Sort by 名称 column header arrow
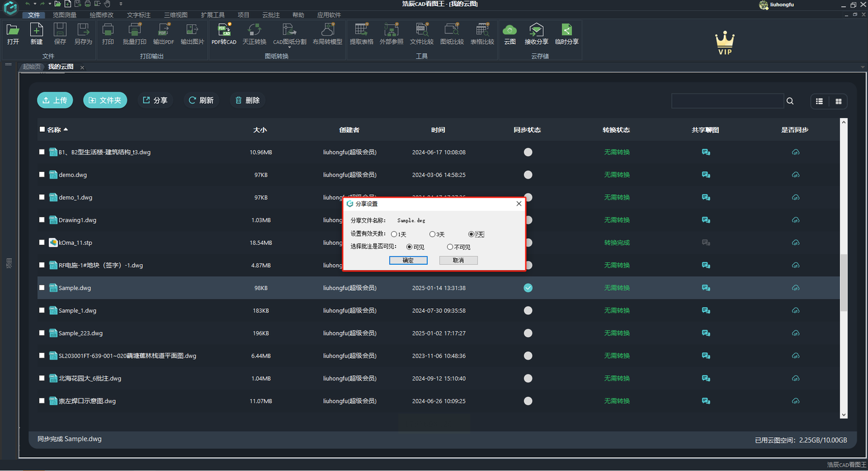The width and height of the screenshot is (868, 471). (x=66, y=130)
